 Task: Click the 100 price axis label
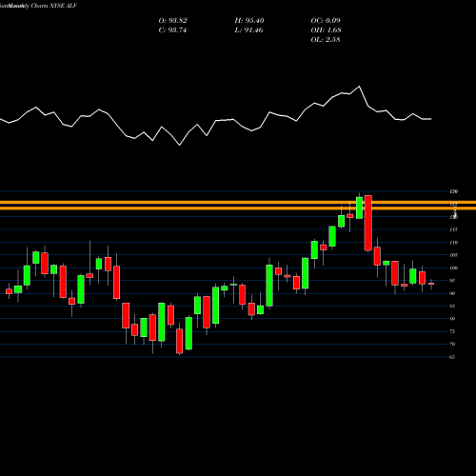click(x=454, y=268)
